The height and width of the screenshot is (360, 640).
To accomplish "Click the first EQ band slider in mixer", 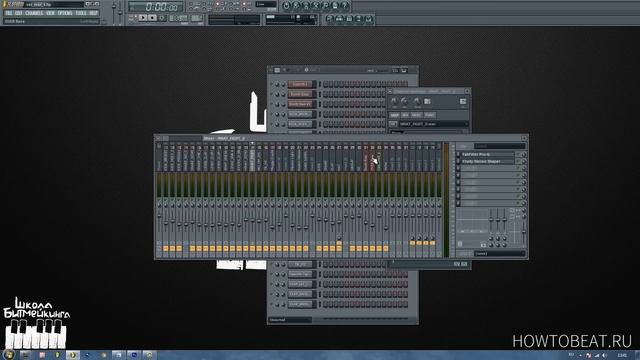I will 491,219.
